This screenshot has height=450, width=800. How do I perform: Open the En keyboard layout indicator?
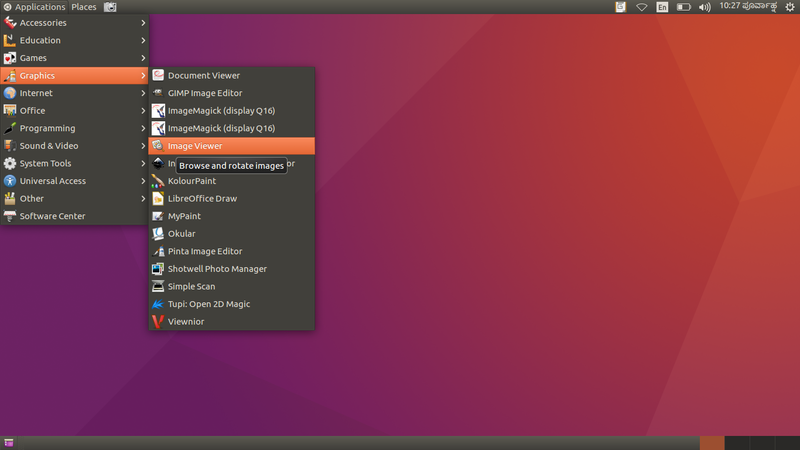pos(662,7)
